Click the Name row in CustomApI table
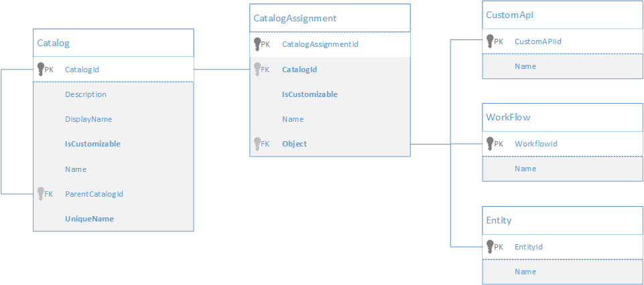Image resolution: width=644 pixels, height=285 pixels. coord(525,66)
